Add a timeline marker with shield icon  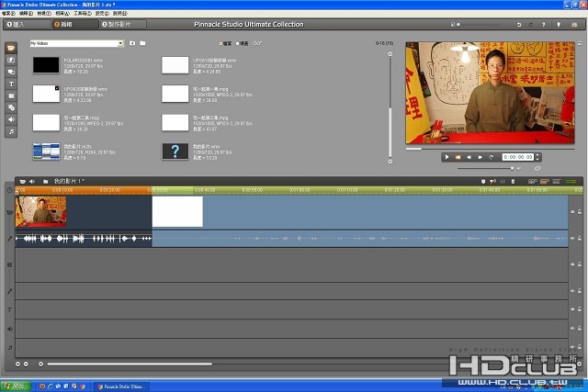[x=483, y=182]
